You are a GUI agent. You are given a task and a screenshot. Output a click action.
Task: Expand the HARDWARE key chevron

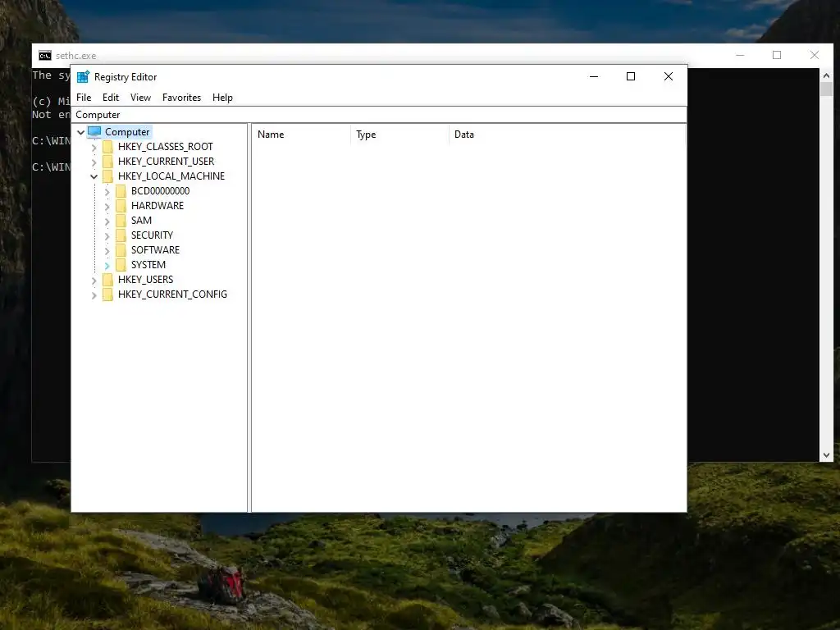point(107,206)
